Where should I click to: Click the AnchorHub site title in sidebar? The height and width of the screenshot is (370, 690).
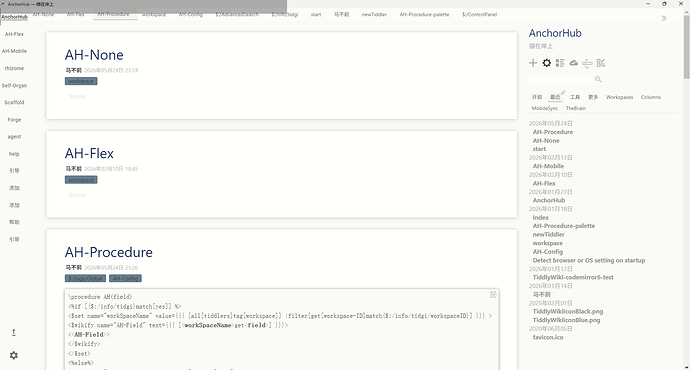(555, 33)
